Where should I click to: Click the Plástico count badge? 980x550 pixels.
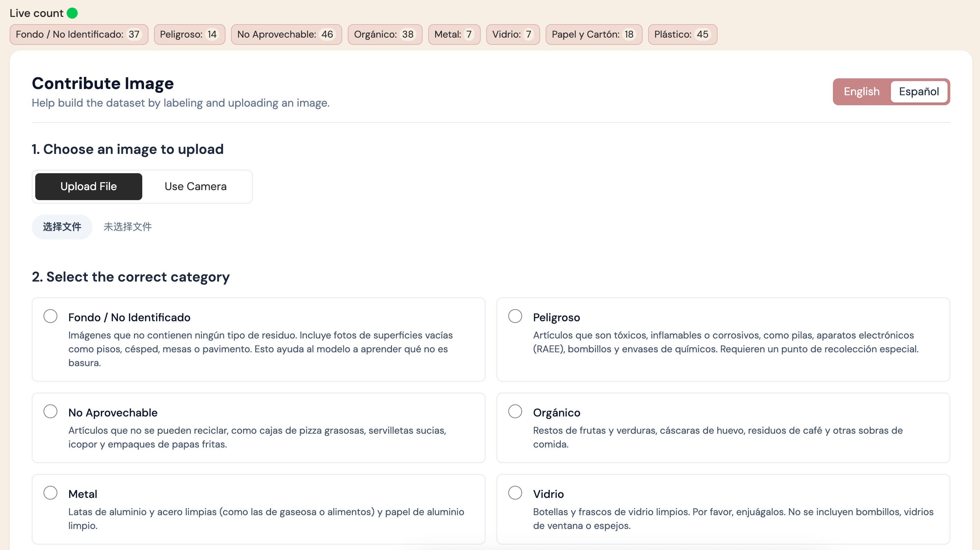point(682,35)
